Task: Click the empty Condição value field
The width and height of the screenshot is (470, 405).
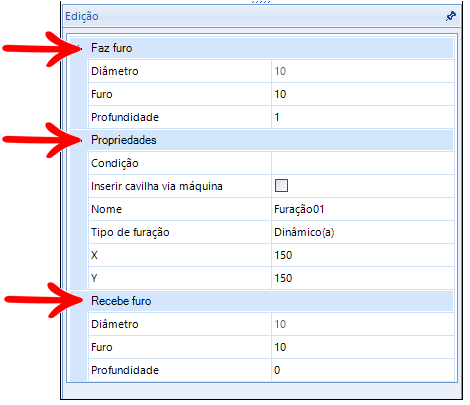Action: [x=363, y=163]
